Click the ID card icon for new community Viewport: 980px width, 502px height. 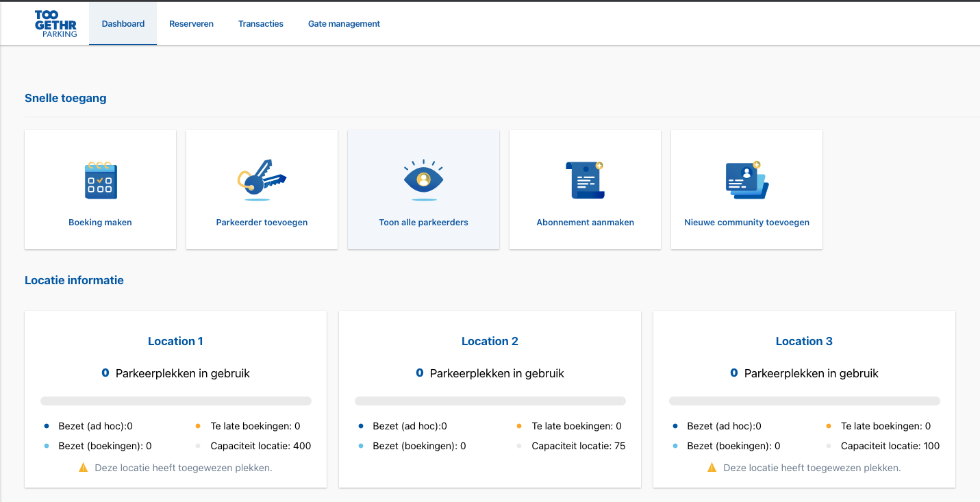click(x=746, y=180)
